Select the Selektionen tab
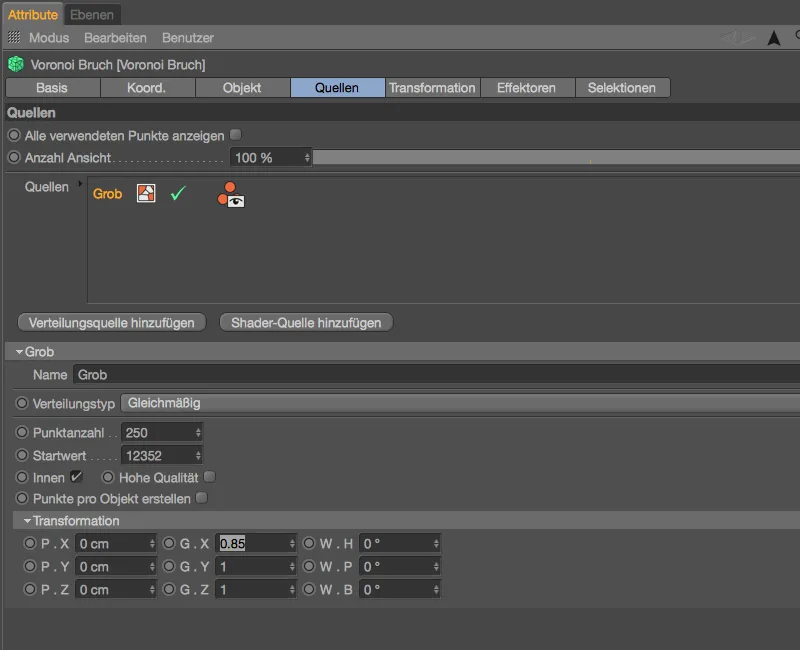800x650 pixels. (x=622, y=88)
